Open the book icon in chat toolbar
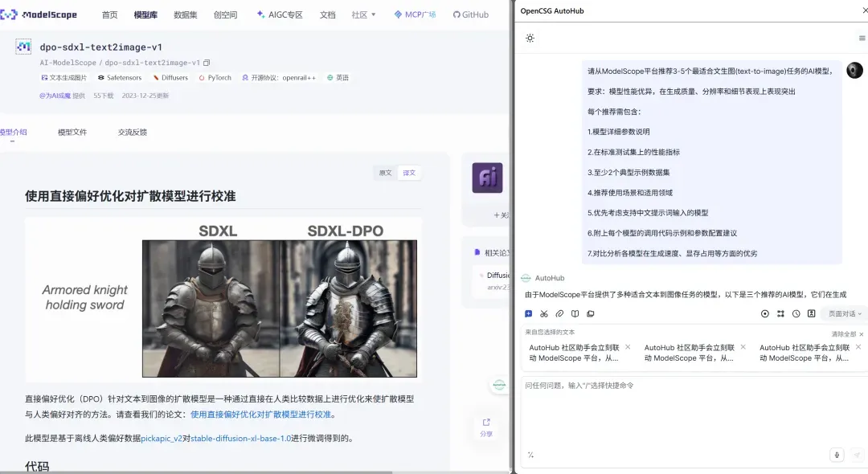The image size is (868, 474). [575, 313]
